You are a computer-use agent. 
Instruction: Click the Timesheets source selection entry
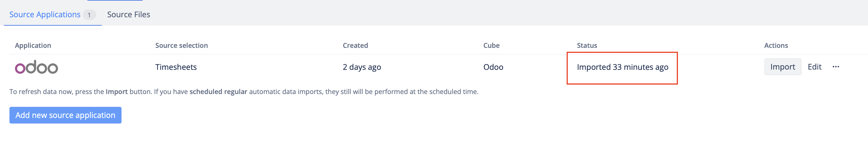point(176,67)
